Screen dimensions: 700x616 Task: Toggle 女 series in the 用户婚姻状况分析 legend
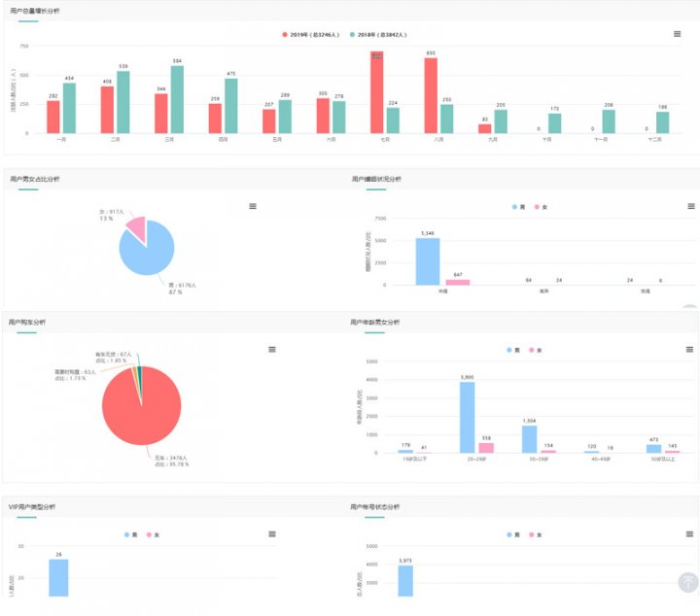click(541, 207)
